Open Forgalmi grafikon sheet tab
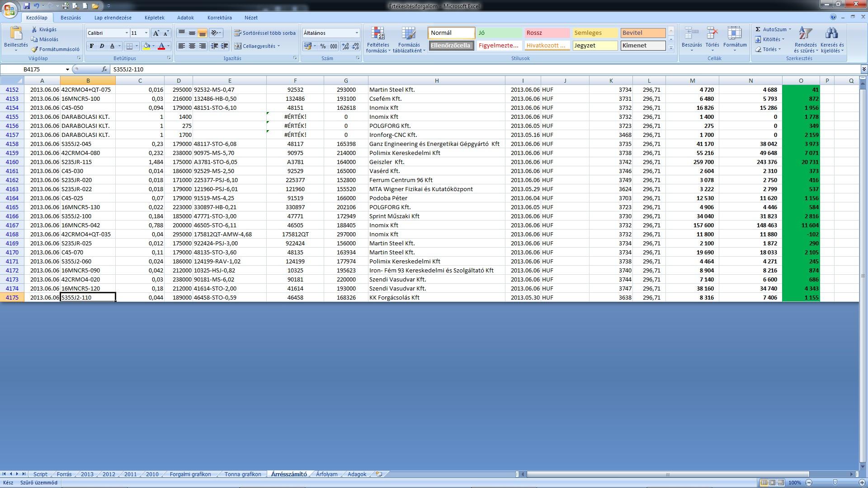 [x=190, y=474]
